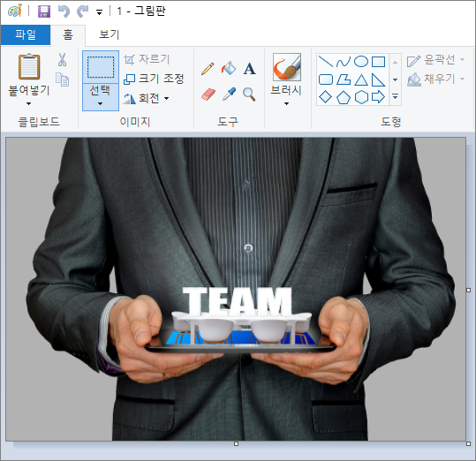Choose the straight line shape

(x=326, y=62)
